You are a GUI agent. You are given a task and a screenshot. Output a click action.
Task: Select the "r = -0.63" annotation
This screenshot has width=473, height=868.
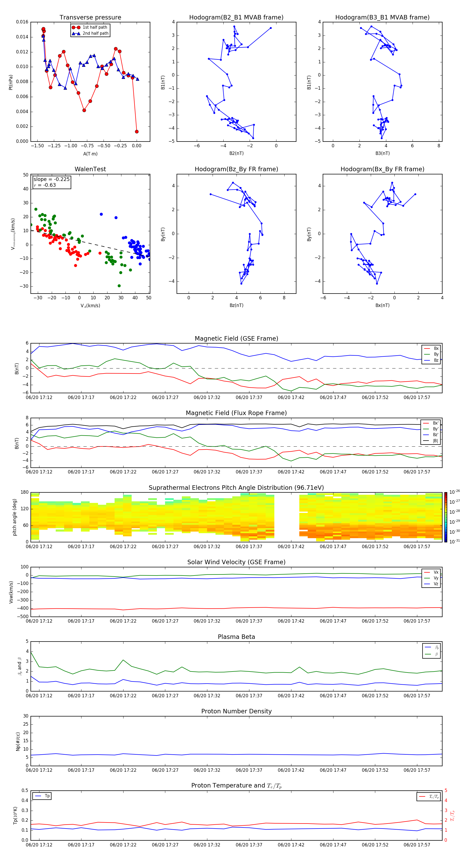[45, 185]
